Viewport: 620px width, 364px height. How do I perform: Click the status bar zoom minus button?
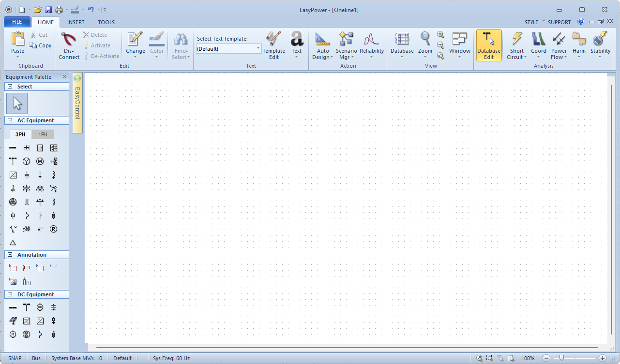coord(546,358)
